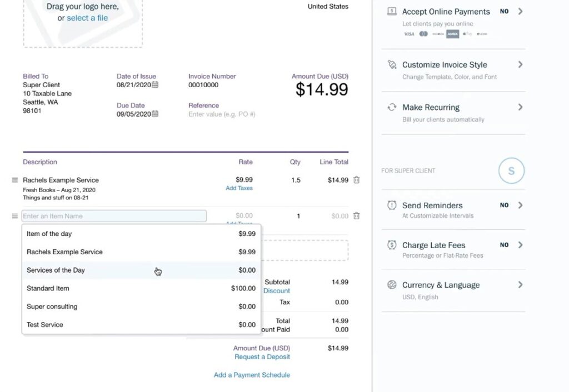Open Add a Payment Schedule
The height and width of the screenshot is (392, 569).
pos(252,375)
